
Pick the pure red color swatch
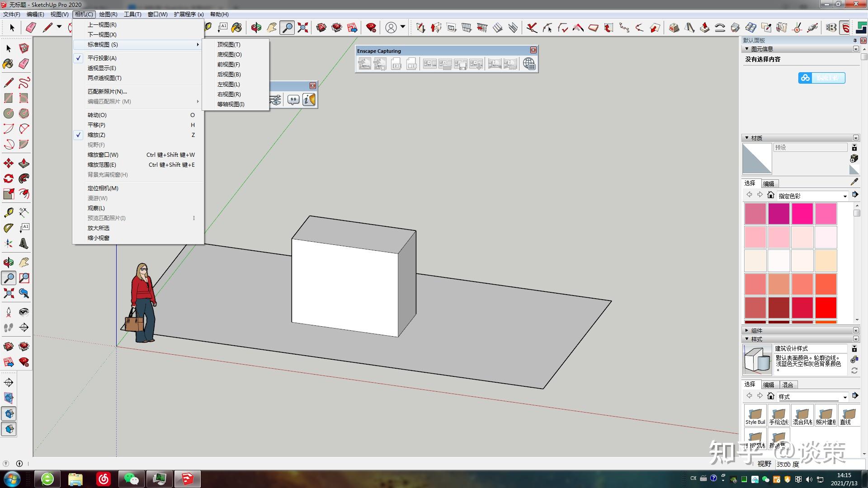(826, 308)
